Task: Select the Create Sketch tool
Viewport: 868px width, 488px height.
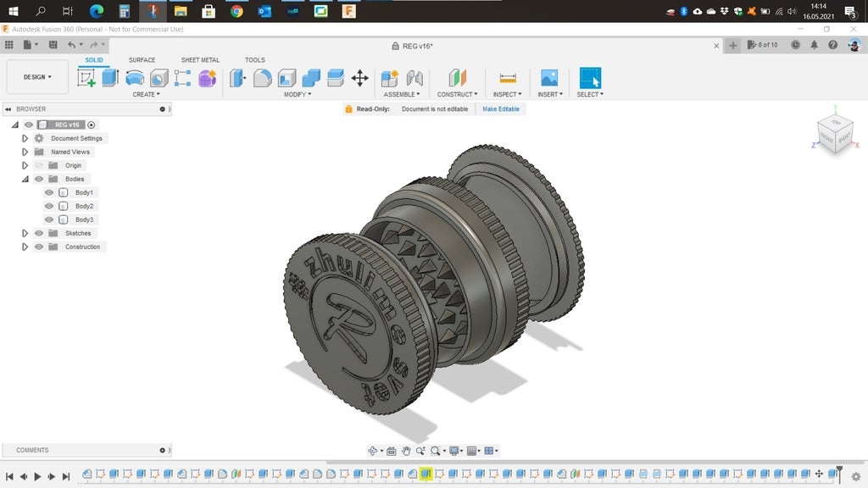Action: pyautogui.click(x=86, y=78)
